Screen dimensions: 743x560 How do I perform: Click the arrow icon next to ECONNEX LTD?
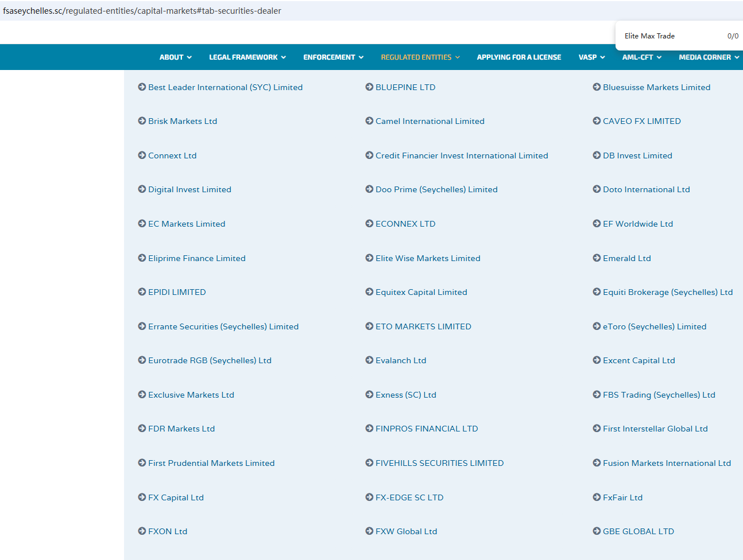tap(369, 224)
